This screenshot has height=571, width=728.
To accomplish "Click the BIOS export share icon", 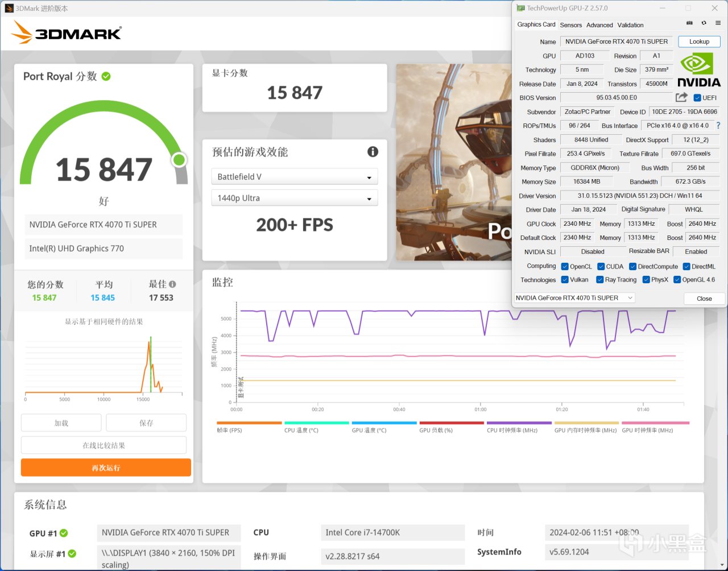I will (681, 97).
